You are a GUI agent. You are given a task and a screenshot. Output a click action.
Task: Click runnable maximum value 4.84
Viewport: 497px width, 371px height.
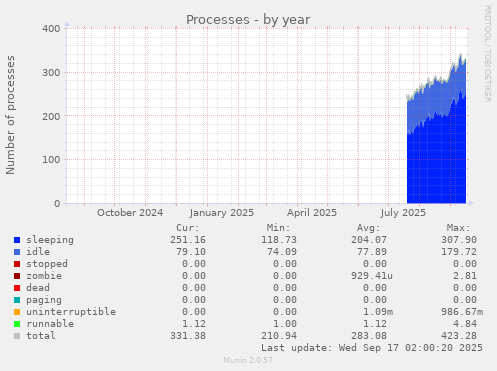465,324
